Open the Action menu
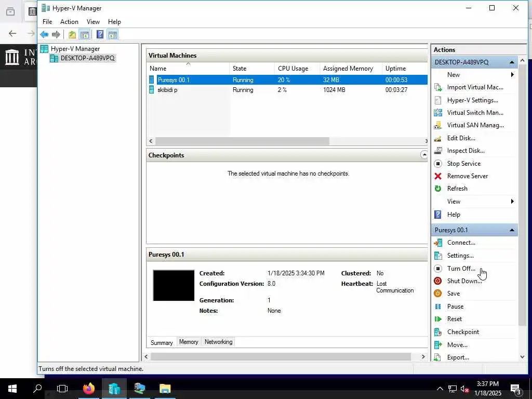This screenshot has width=532, height=399. (69, 22)
